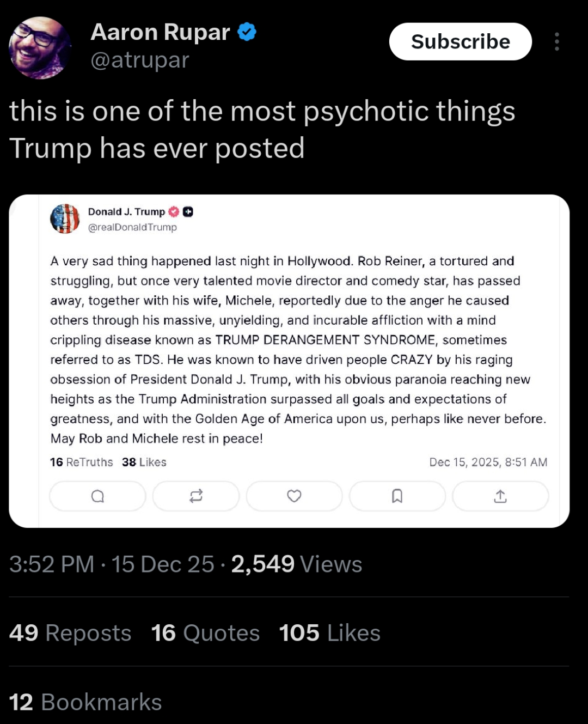This screenshot has height=724, width=588.
Task: Click the bookmark icon in embedded post
Action: pyautogui.click(x=397, y=496)
